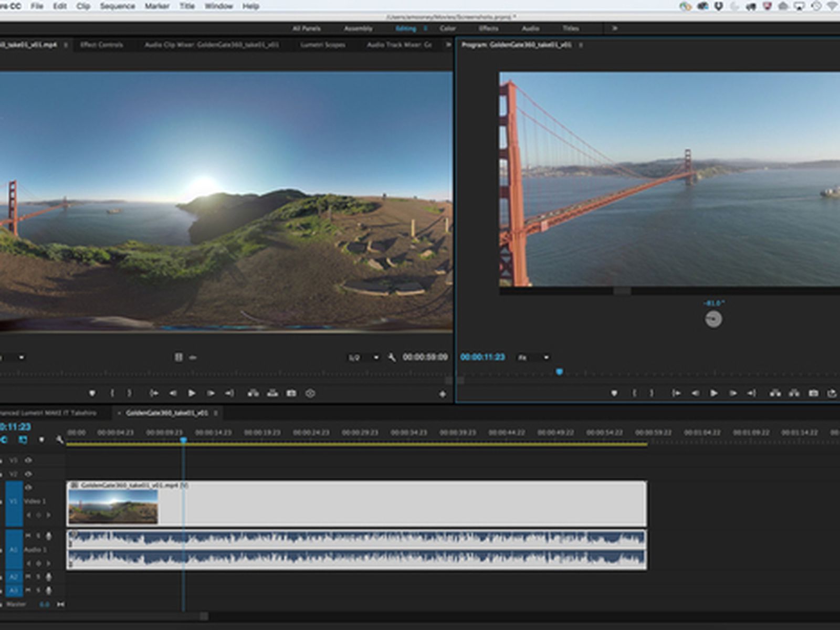Screen dimensions: 840x630
Task: Mute the A2 track
Action: 28,576
